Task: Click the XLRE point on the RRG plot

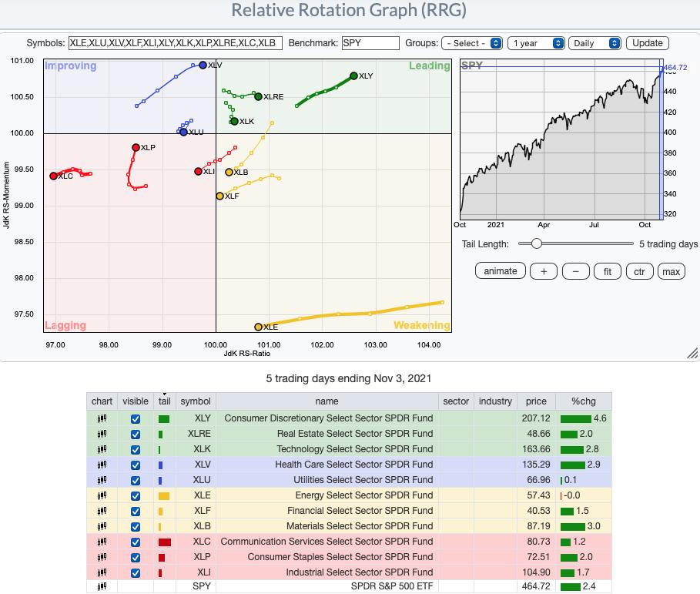Action: click(258, 96)
